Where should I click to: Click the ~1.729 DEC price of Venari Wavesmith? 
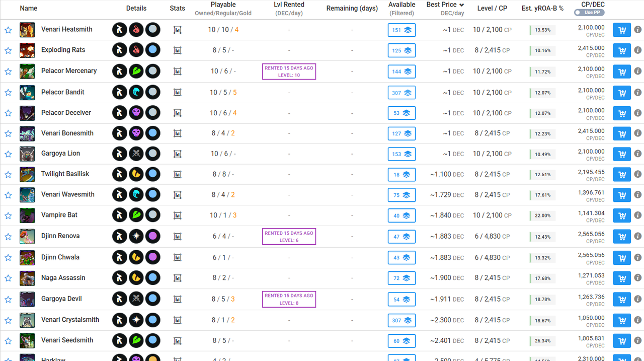447,195
